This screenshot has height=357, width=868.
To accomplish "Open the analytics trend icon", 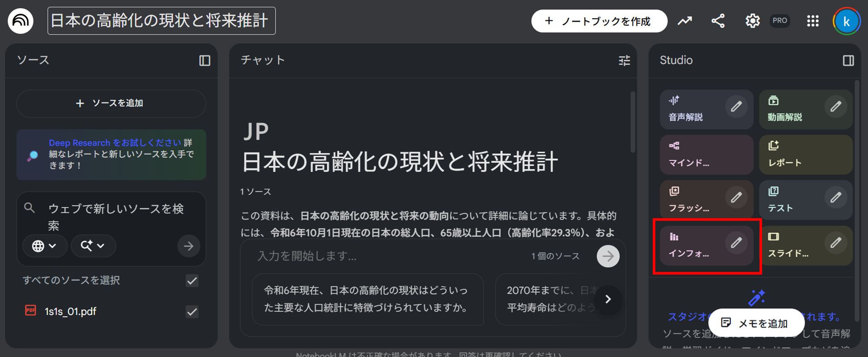I will 685,21.
